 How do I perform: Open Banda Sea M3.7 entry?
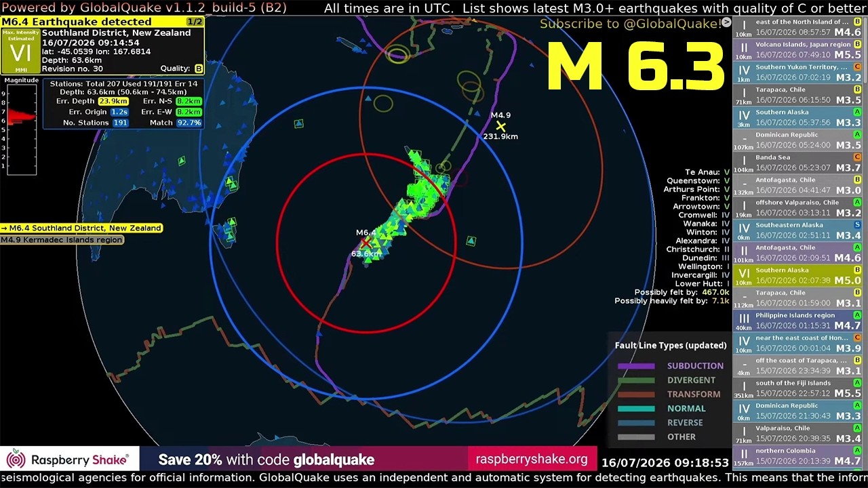[x=798, y=163]
